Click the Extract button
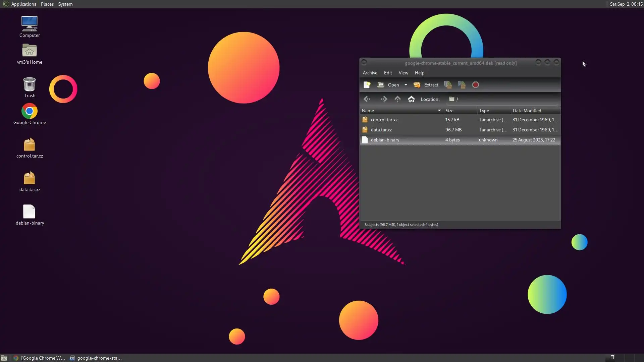Screen dimensions: 644x362 pos(426,85)
